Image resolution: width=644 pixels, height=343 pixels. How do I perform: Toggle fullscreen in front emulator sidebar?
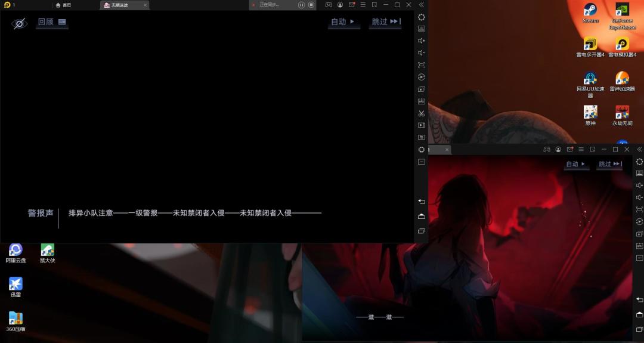tap(422, 65)
